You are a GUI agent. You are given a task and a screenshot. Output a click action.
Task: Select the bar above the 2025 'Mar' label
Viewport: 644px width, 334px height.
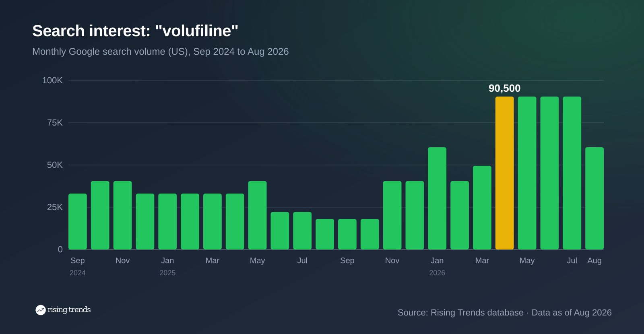coord(213,222)
